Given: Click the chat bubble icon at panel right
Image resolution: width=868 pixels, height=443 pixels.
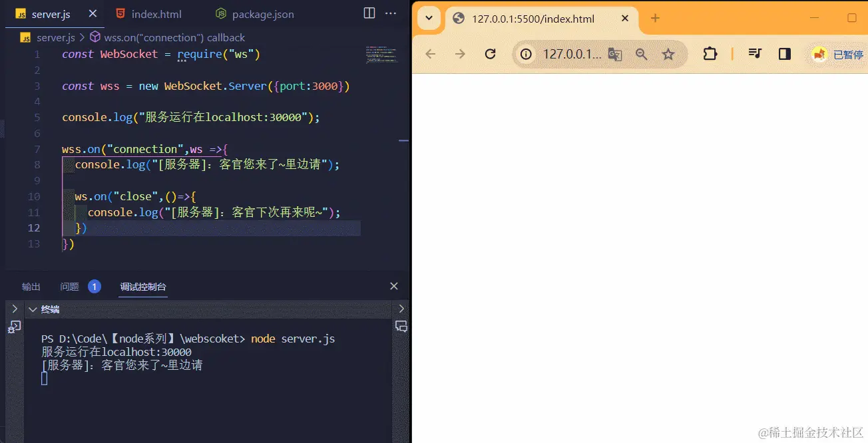Looking at the screenshot, I should point(401,326).
